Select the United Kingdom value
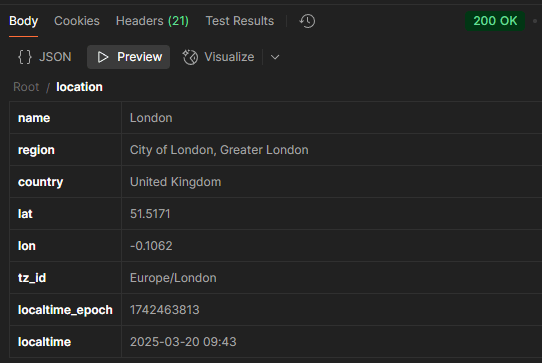The height and width of the screenshot is (363, 542). (x=175, y=182)
